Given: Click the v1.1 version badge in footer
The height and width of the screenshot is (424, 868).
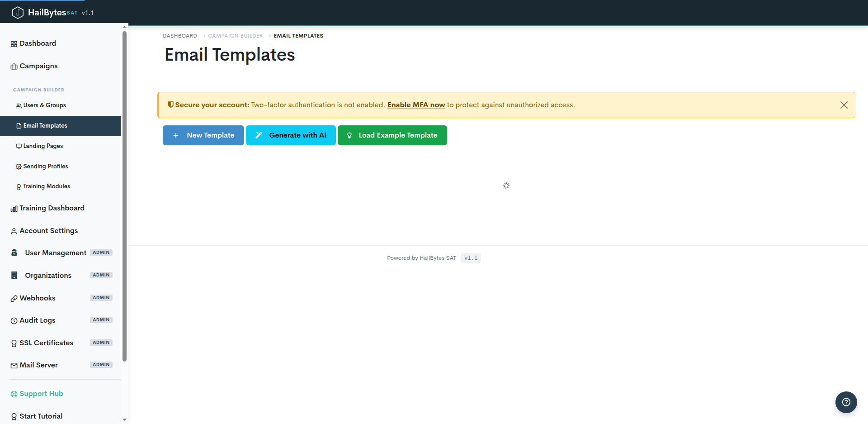Looking at the screenshot, I should (471, 258).
